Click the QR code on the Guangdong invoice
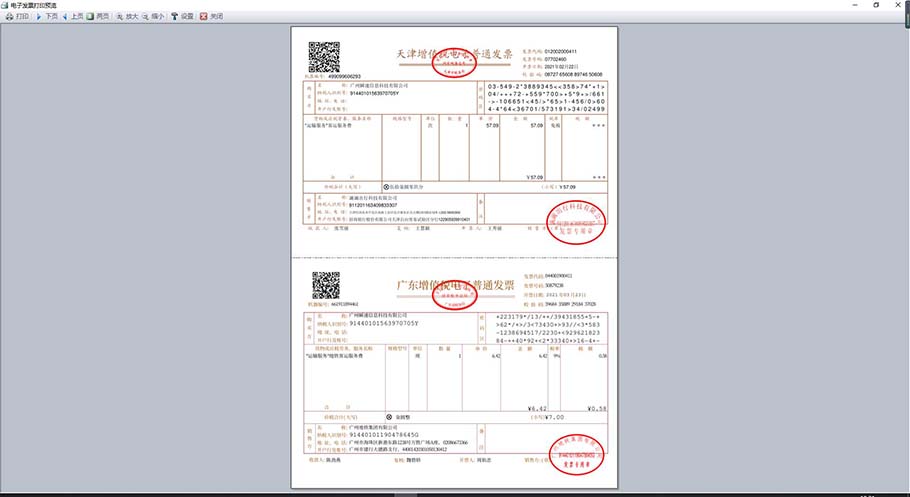 pyautogui.click(x=326, y=285)
